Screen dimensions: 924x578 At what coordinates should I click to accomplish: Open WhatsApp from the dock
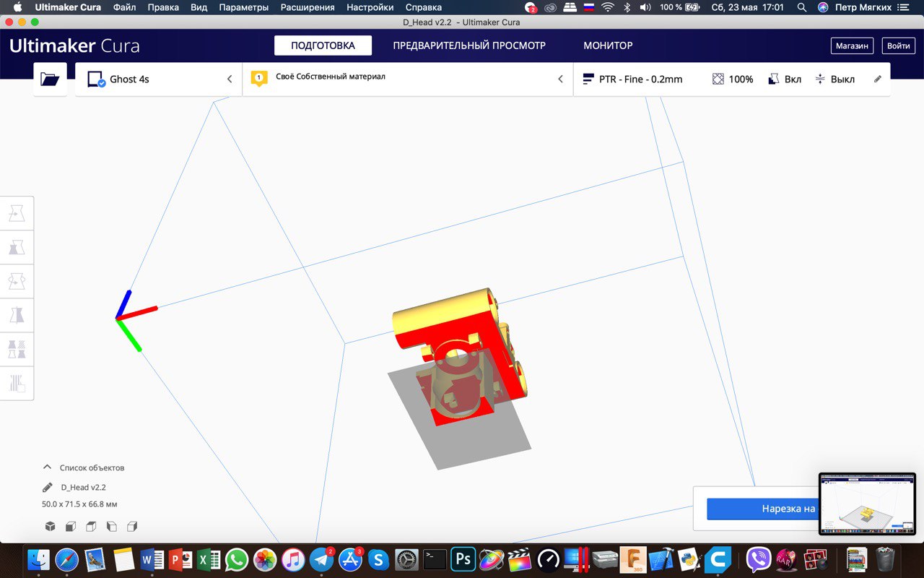click(237, 559)
